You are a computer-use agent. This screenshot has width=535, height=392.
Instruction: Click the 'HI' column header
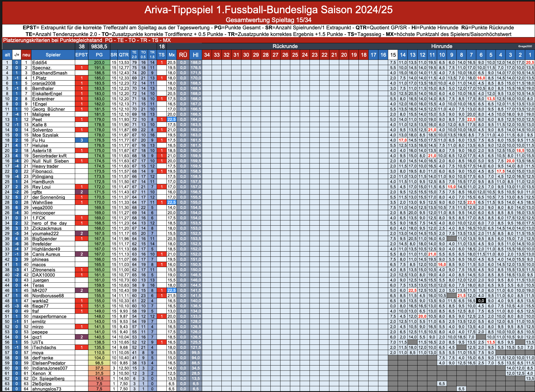pyautogui.click(x=196, y=55)
